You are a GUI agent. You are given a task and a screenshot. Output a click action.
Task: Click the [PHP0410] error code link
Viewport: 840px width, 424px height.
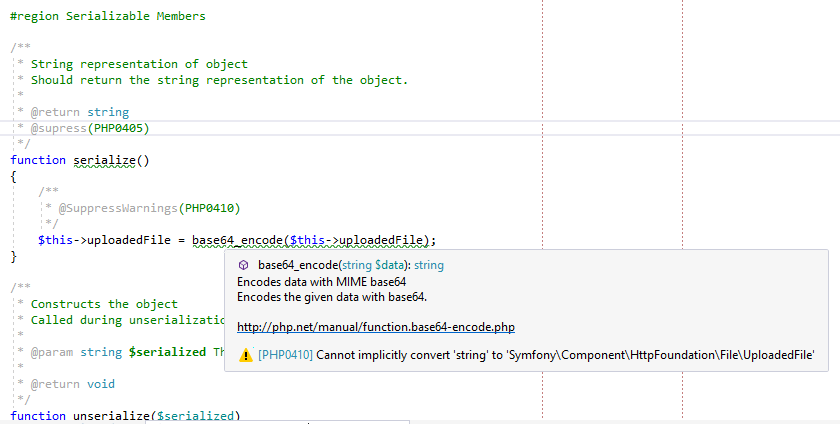285,355
